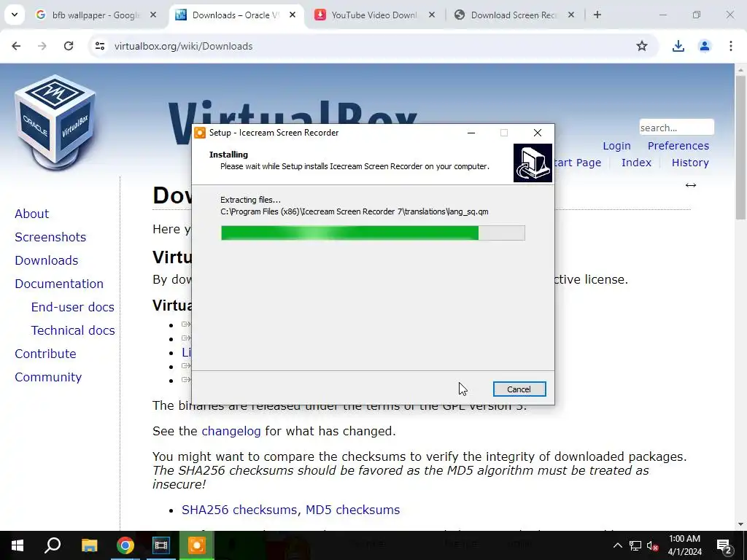The width and height of the screenshot is (747, 560).
Task: Open the MD5 checksums link
Action: pos(352,510)
